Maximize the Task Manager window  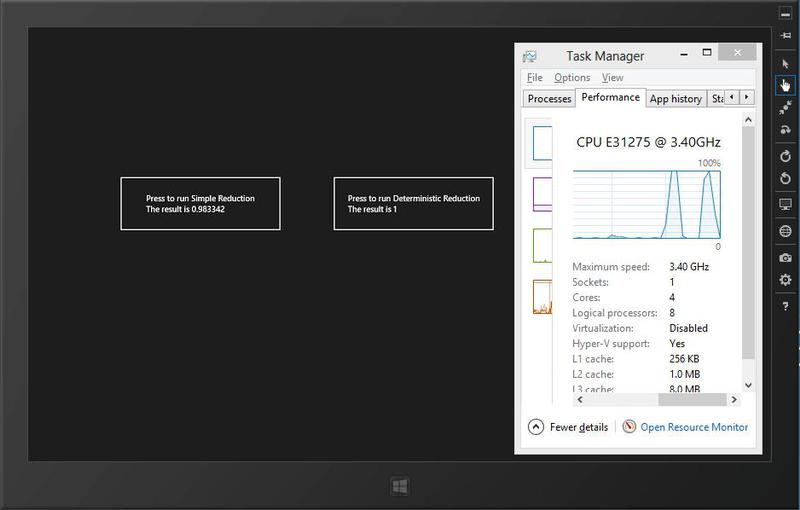707,52
